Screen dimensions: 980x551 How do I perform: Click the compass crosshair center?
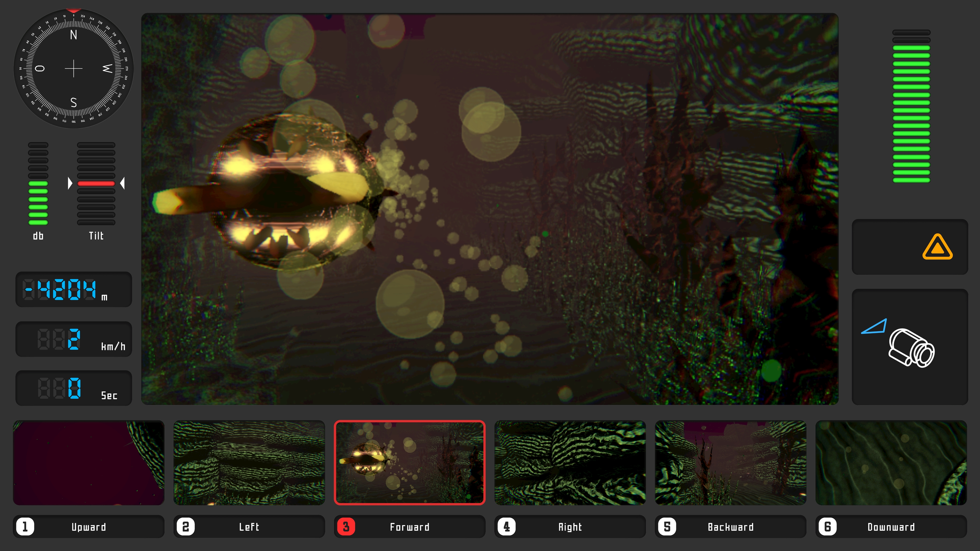(x=73, y=68)
